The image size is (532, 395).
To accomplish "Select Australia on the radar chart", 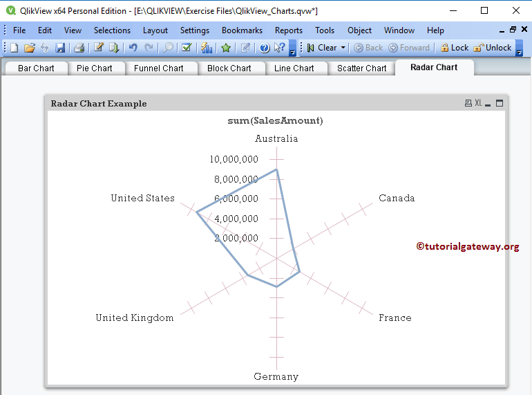I will [x=276, y=138].
